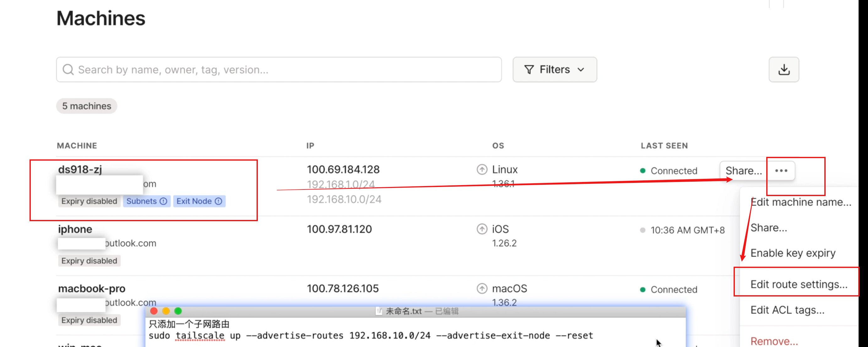Select Edit route settings menu item
Image resolution: width=868 pixels, height=347 pixels.
(x=798, y=284)
